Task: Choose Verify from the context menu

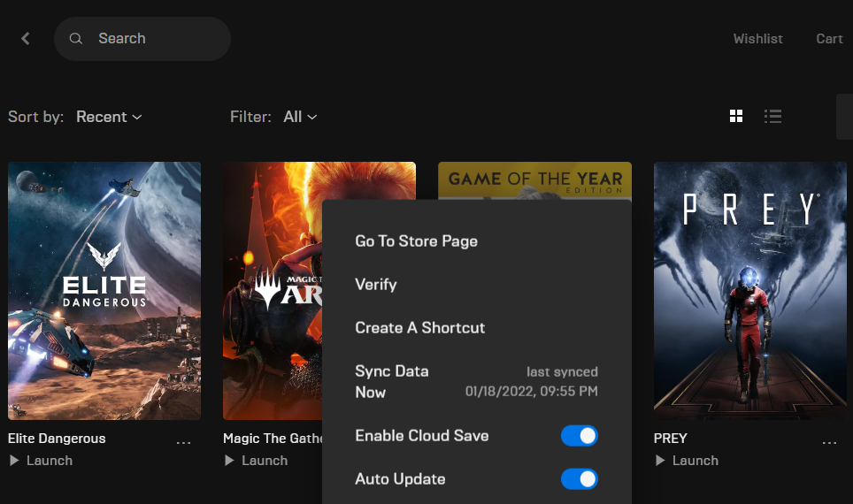Action: pos(376,285)
